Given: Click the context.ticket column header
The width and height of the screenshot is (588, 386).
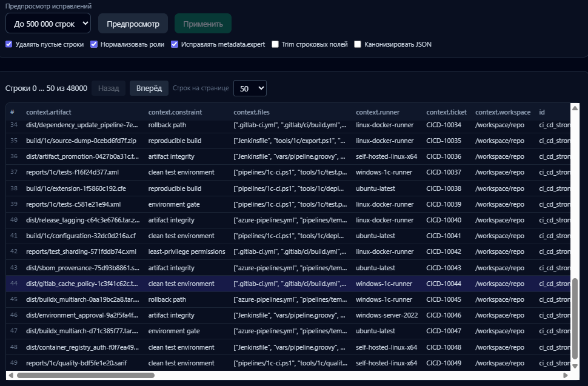Looking at the screenshot, I should 446,112.
